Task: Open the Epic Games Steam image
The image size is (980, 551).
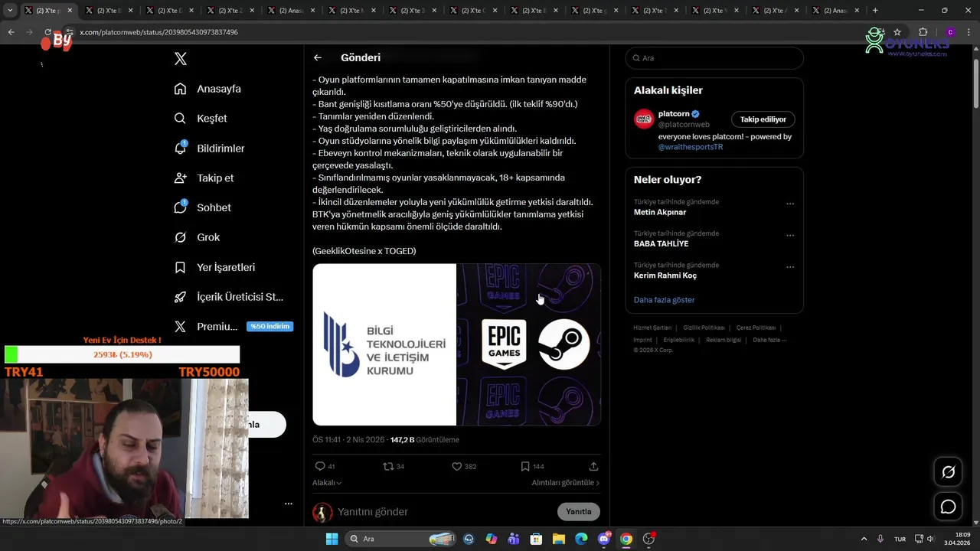Action: [x=529, y=344]
